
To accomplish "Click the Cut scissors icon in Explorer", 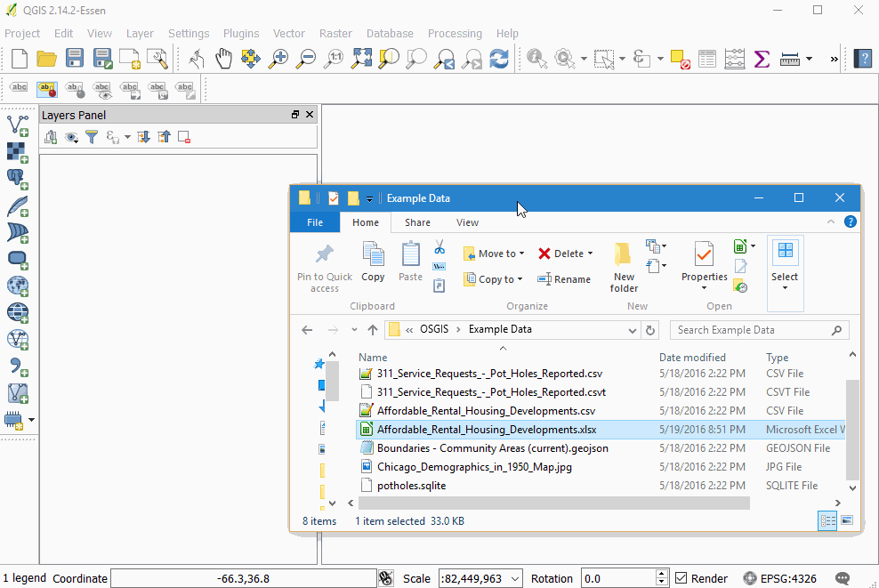I will 439,247.
